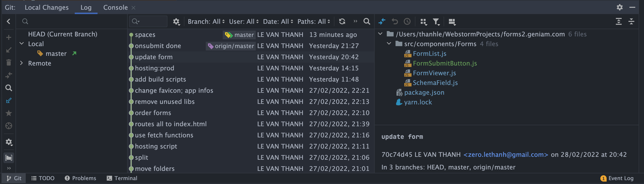Collapse the project root folder node
Viewport: 644px width, 184px height.
point(380,34)
